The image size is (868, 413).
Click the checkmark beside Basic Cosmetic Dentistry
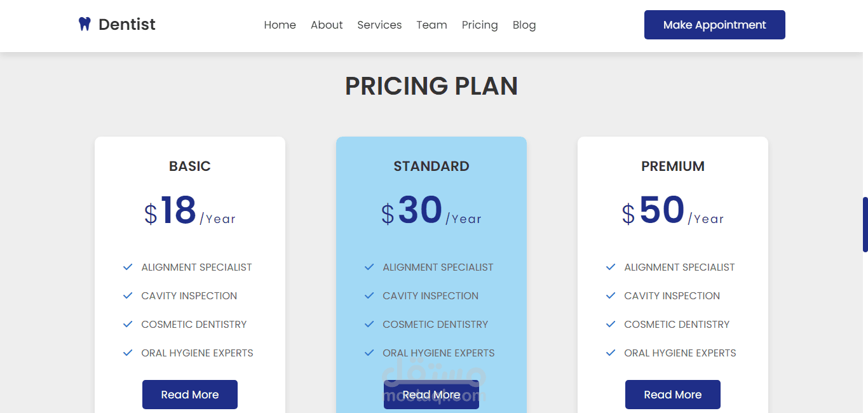tap(128, 324)
